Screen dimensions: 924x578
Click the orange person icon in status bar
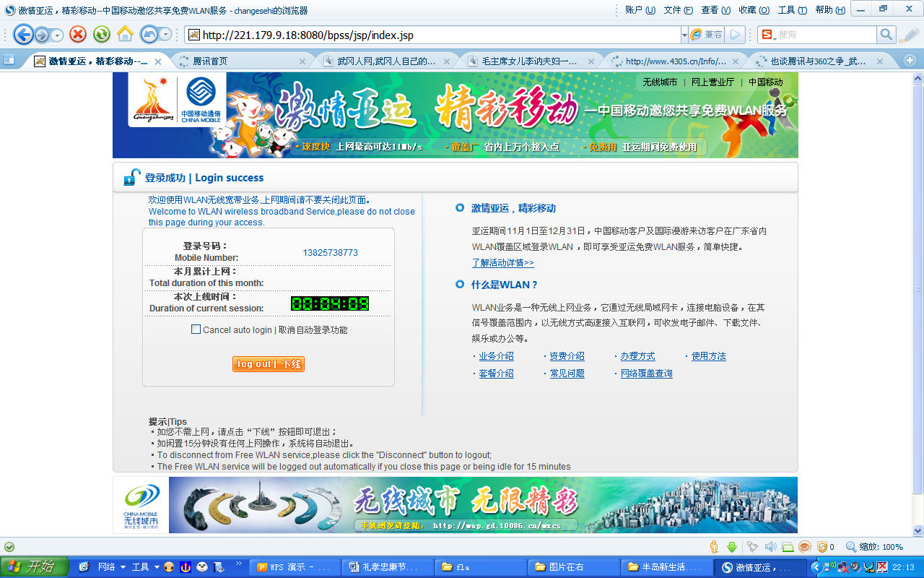click(x=715, y=547)
